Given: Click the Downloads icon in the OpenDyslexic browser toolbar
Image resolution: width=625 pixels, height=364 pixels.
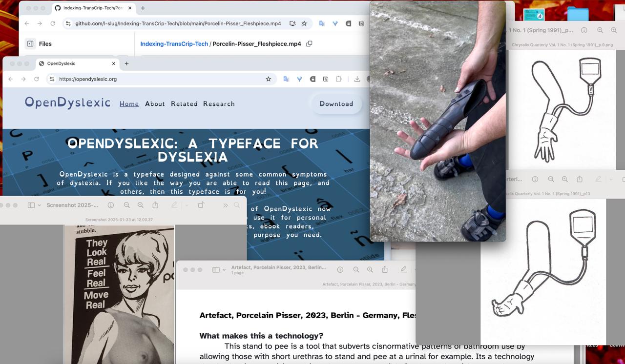Looking at the screenshot, I should [x=357, y=79].
